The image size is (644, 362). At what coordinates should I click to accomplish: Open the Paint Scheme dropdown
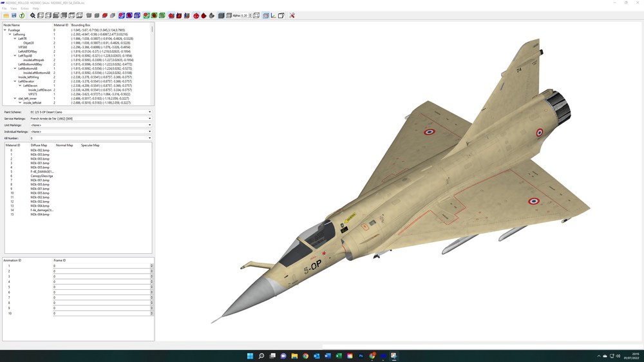91,112
